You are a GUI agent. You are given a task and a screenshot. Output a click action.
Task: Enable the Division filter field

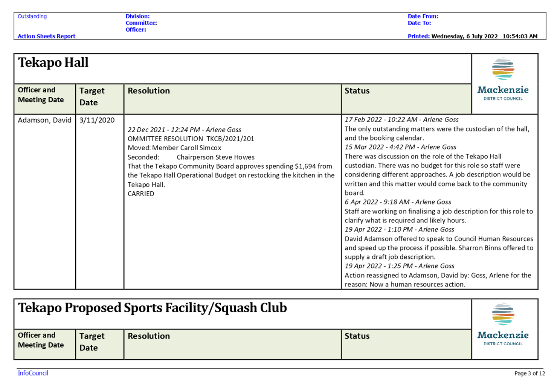(x=137, y=16)
